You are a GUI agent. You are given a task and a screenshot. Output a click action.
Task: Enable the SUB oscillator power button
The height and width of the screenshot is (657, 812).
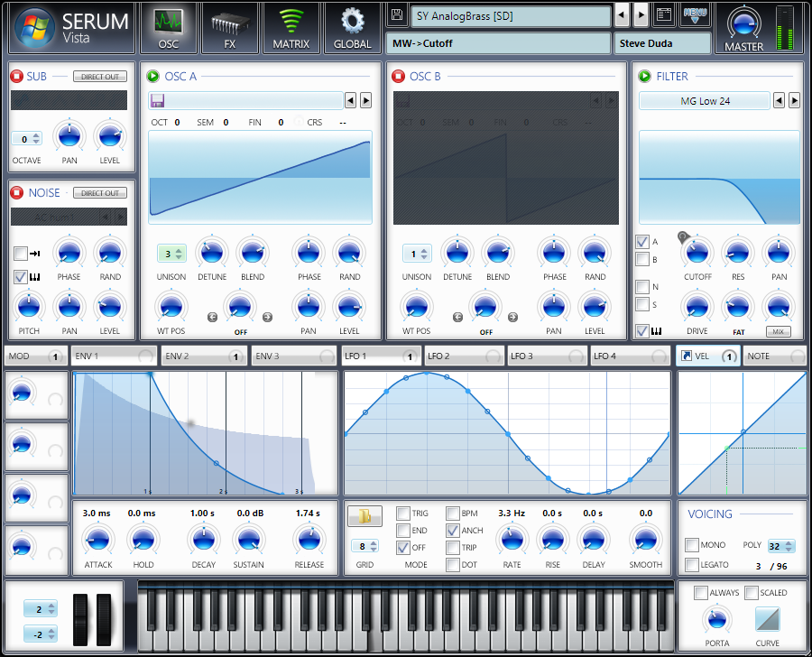pyautogui.click(x=16, y=76)
